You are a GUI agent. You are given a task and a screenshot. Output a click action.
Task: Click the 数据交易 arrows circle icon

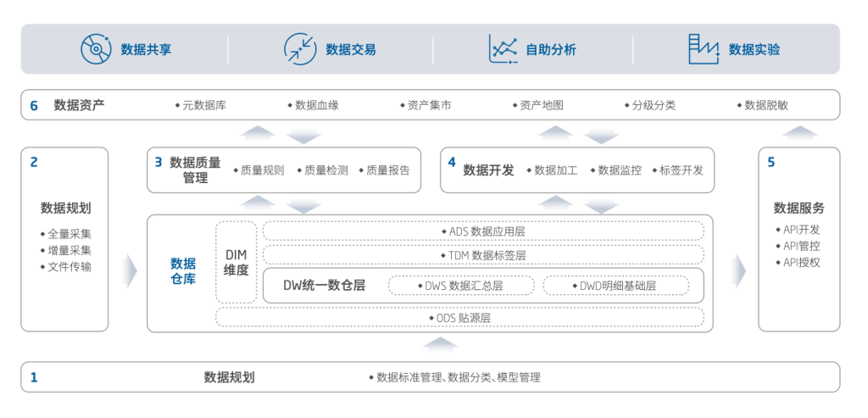tap(299, 49)
